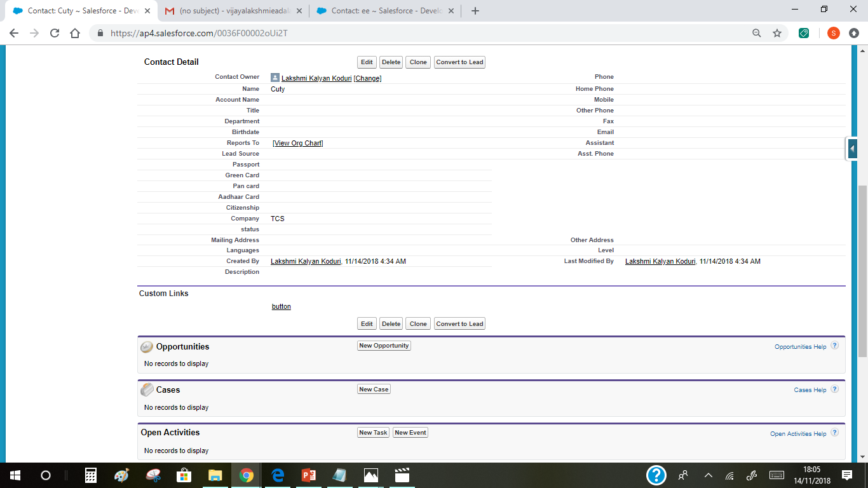Click the page vertical scrollbar thumb
Screen dimensions: 868x488
pos(862,271)
